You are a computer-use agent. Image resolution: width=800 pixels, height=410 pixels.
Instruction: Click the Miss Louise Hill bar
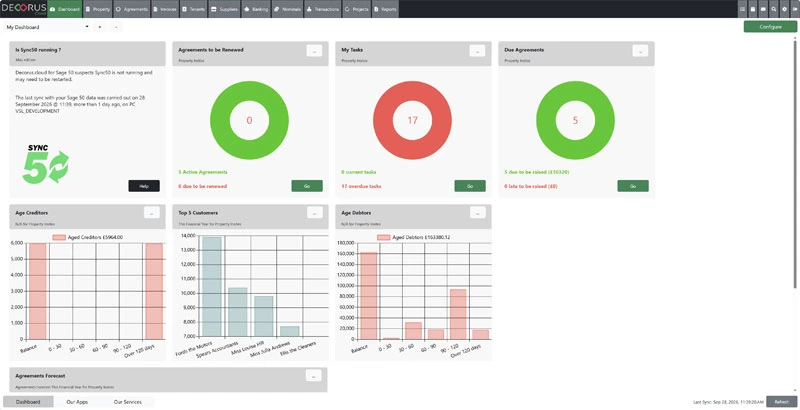pos(264,317)
